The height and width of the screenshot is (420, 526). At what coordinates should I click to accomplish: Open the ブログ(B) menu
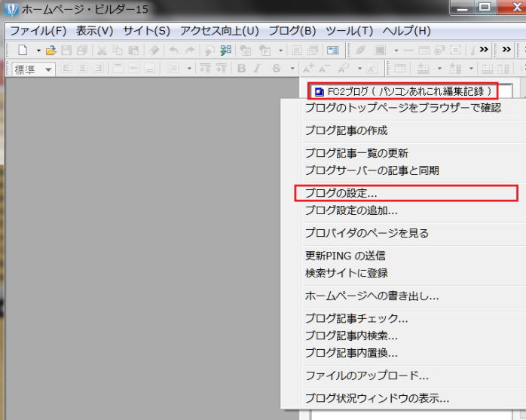(x=292, y=31)
